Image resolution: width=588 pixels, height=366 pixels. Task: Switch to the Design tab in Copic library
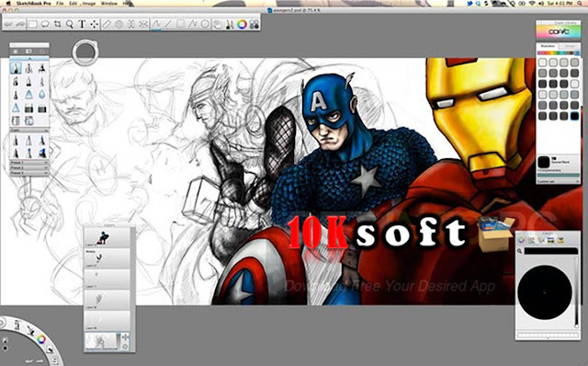coord(570,46)
